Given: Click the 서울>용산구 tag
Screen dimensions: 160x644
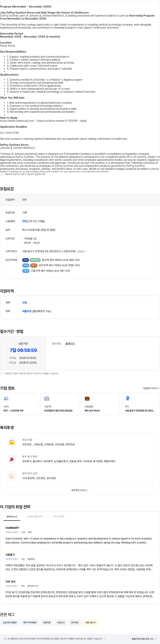Looking at the screenshot, I should (90, 622).
